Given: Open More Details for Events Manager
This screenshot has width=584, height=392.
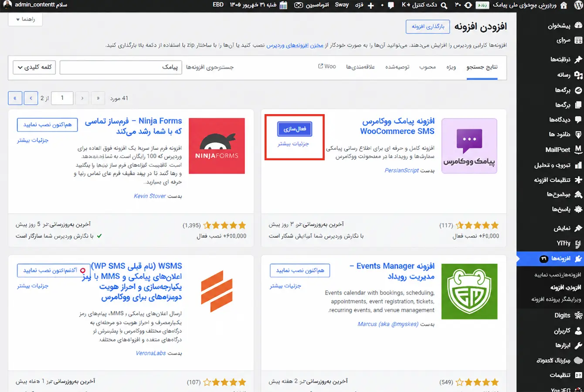Looking at the screenshot, I should [x=285, y=286].
